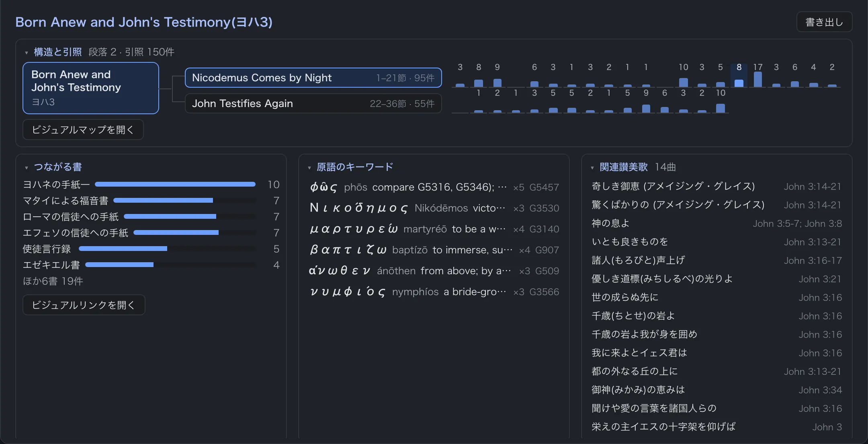Open hymn 我に来よとイェス君は
This screenshot has height=444, width=868.
point(717,353)
